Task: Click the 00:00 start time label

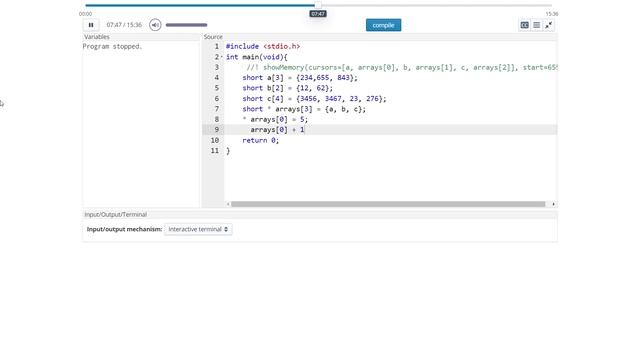Action: (85, 14)
